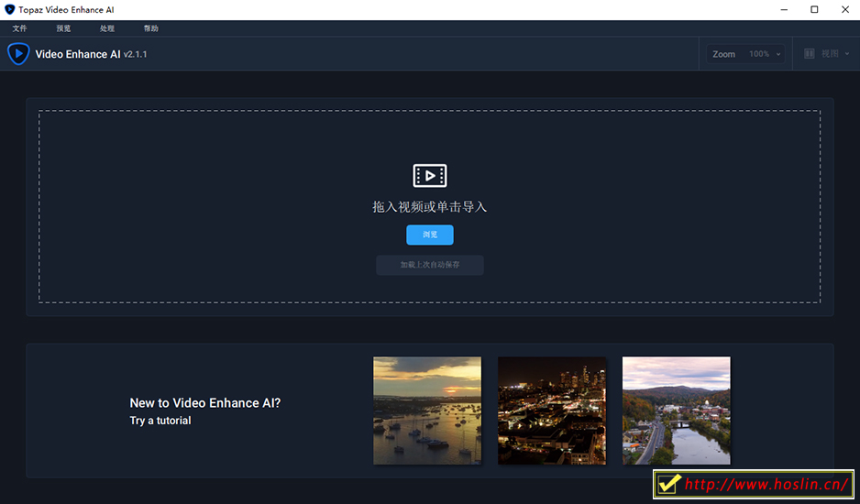Minimize the Topaz Video Enhance AI window

(x=784, y=9)
